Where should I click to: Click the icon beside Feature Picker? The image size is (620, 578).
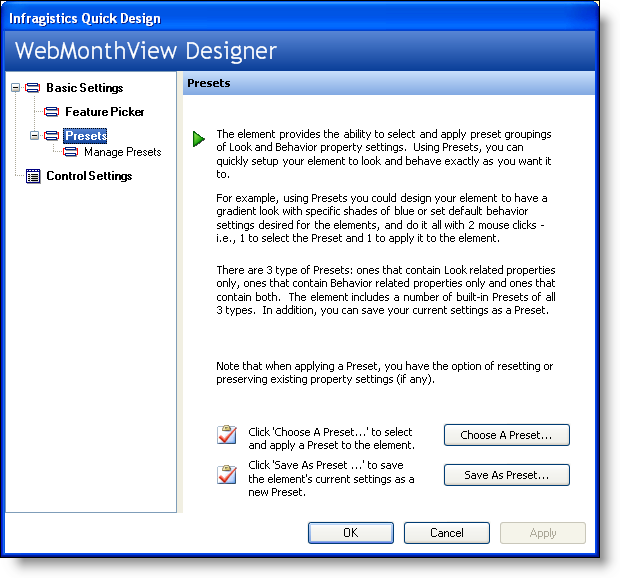pyautogui.click(x=52, y=112)
